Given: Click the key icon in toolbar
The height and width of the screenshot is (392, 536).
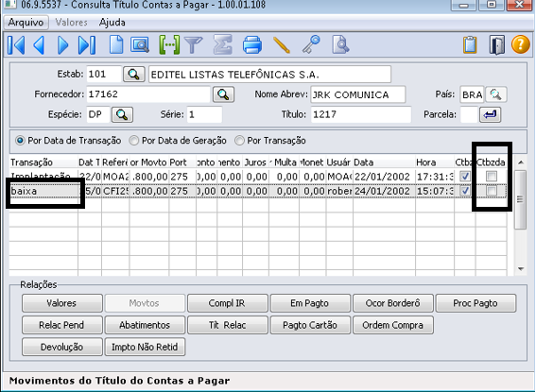Looking at the screenshot, I should tap(311, 44).
